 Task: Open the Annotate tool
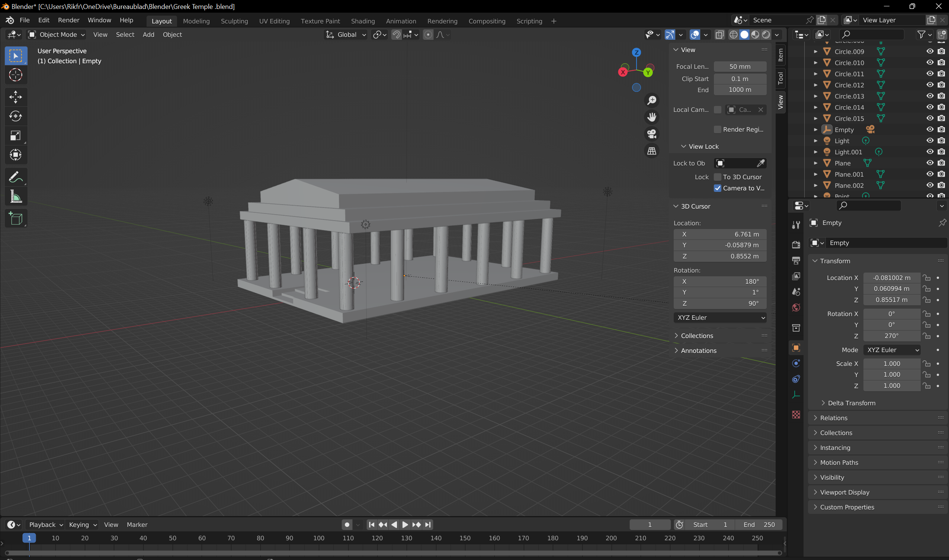pyautogui.click(x=16, y=177)
